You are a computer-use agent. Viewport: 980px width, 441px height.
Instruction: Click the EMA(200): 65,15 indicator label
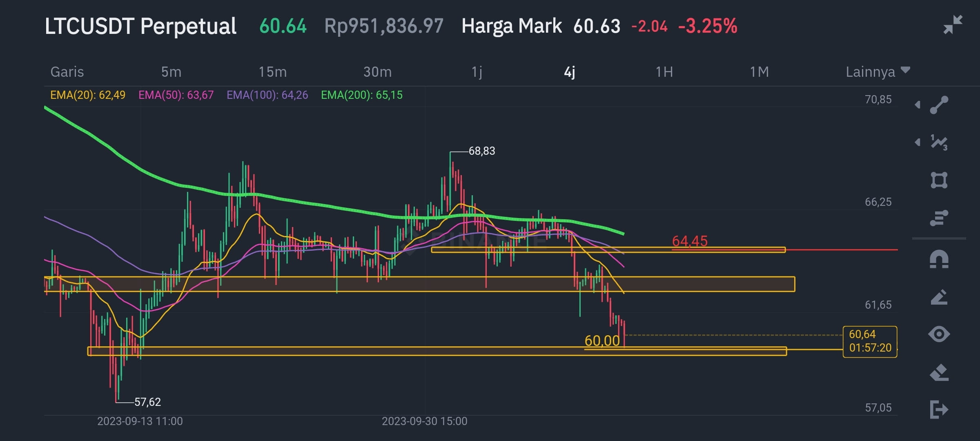pos(362,95)
